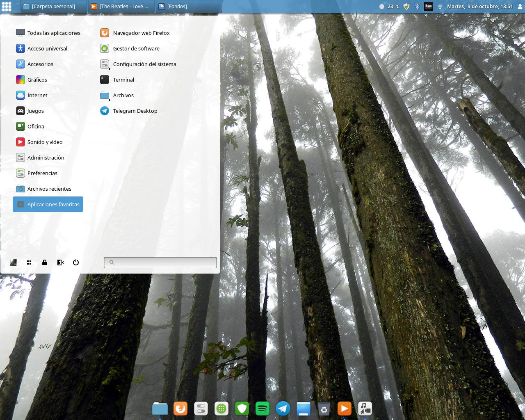The height and width of the screenshot is (420, 525).
Task: Select the Todas las aplicaciones category
Action: [x=48, y=33]
